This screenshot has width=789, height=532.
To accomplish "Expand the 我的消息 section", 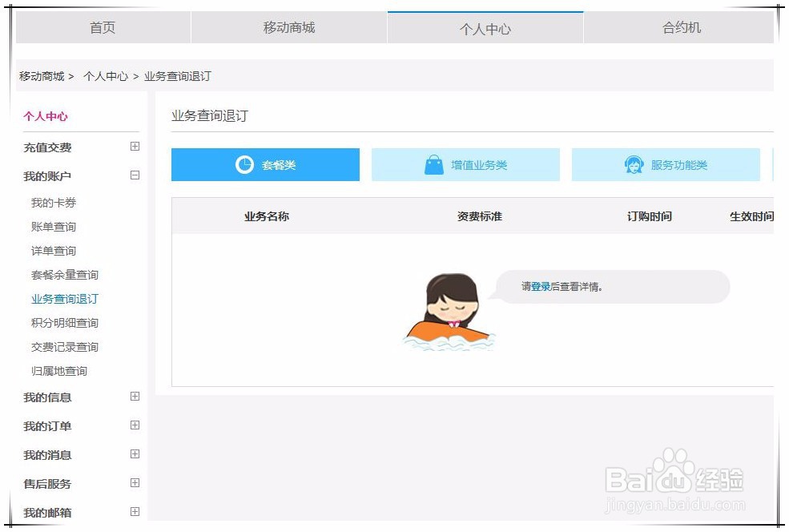I will pyautogui.click(x=135, y=454).
